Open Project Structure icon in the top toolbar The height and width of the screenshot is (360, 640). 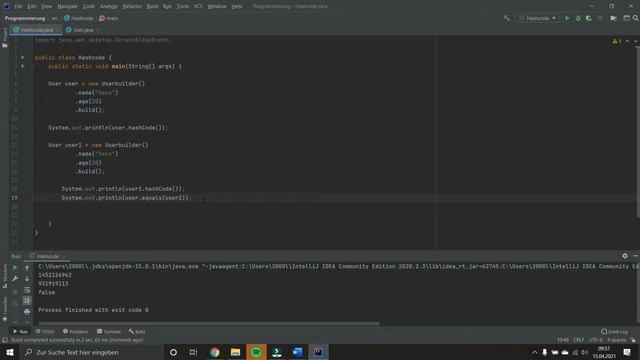(613, 18)
